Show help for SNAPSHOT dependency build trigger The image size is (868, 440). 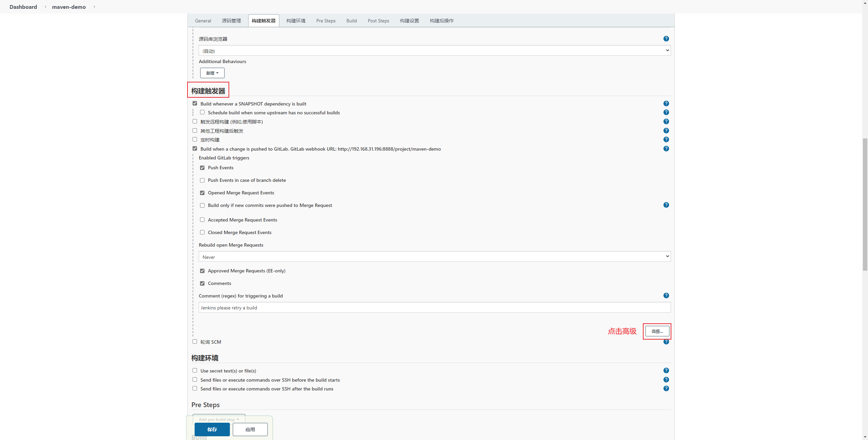tap(666, 103)
